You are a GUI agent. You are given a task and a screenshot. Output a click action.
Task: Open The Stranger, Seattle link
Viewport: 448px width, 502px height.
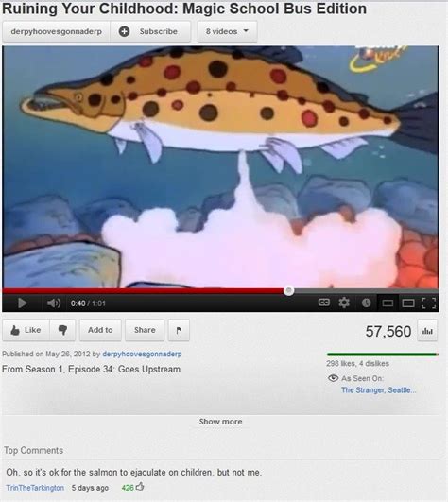point(379,389)
